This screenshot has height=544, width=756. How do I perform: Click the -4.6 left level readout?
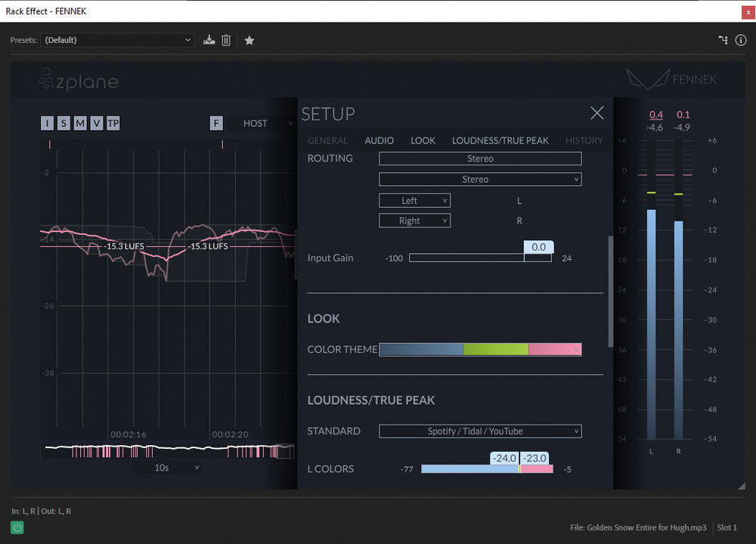[x=655, y=128]
